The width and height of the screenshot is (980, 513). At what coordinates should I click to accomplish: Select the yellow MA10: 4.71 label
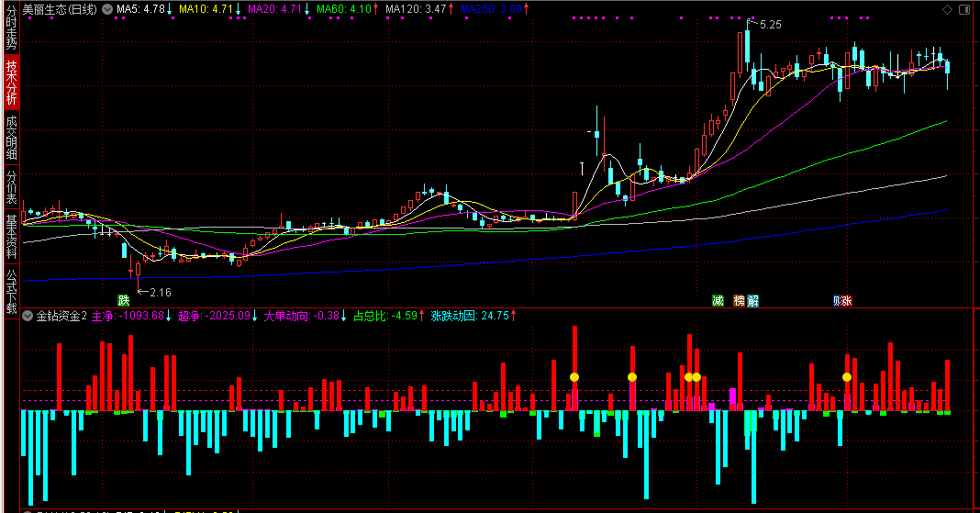click(206, 9)
